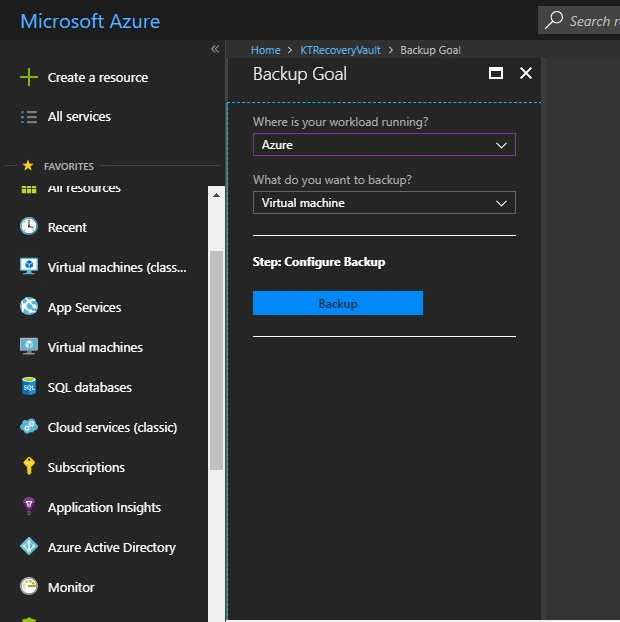Image resolution: width=620 pixels, height=622 pixels.
Task: Click the All services list icon
Action: pos(29,117)
